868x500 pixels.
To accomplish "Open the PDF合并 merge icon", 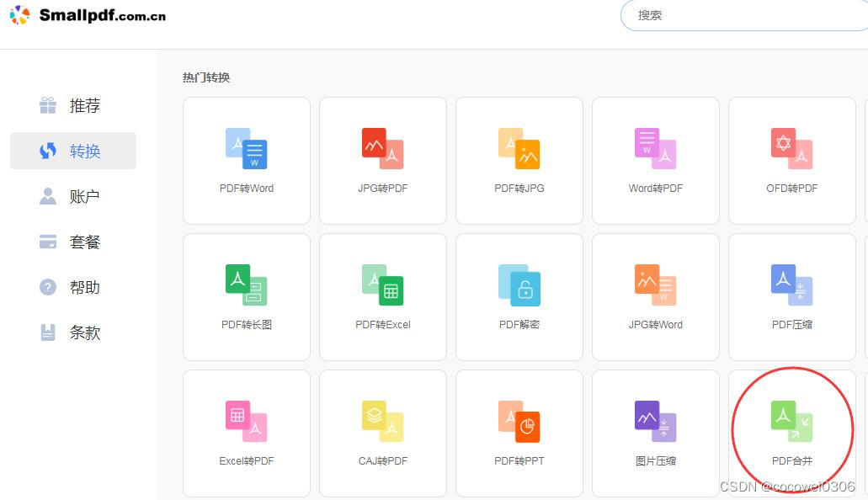I will (x=791, y=421).
